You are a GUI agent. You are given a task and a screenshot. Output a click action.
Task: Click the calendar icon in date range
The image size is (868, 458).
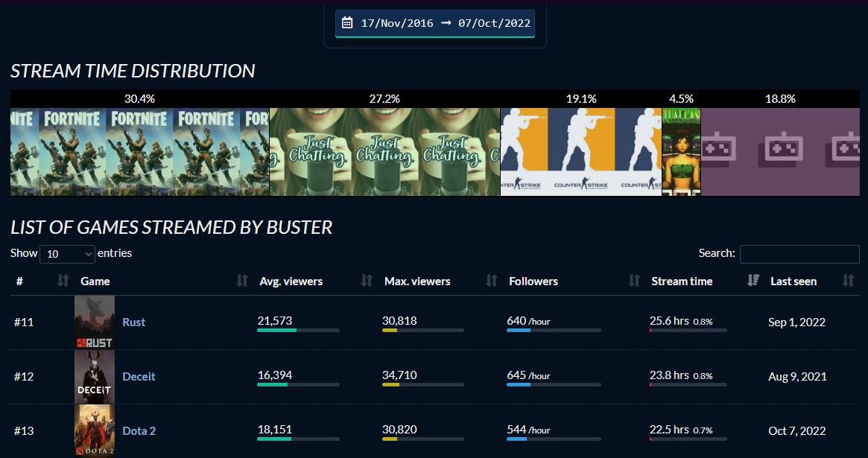[347, 22]
